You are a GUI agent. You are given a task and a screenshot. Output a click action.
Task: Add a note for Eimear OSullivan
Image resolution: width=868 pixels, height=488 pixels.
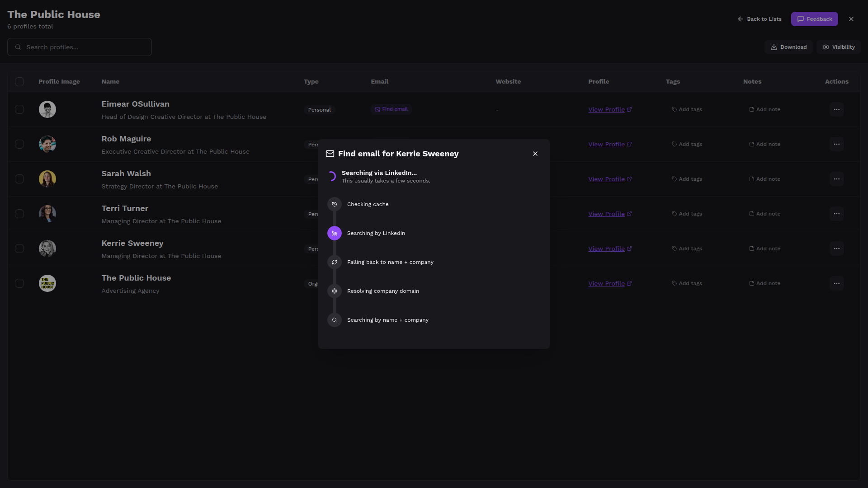[765, 109]
